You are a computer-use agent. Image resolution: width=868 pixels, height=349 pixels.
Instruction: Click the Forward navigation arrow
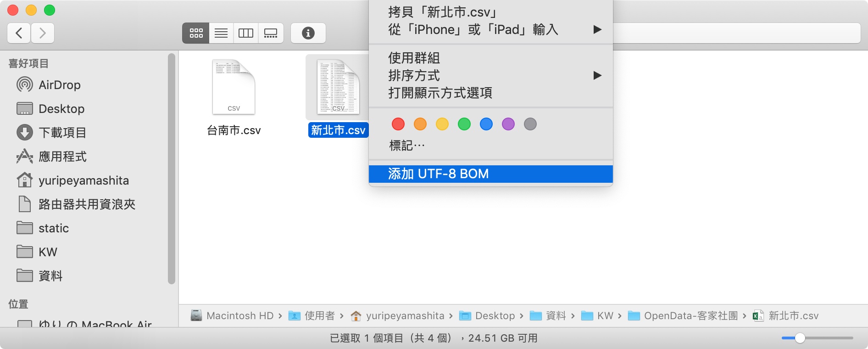click(43, 33)
